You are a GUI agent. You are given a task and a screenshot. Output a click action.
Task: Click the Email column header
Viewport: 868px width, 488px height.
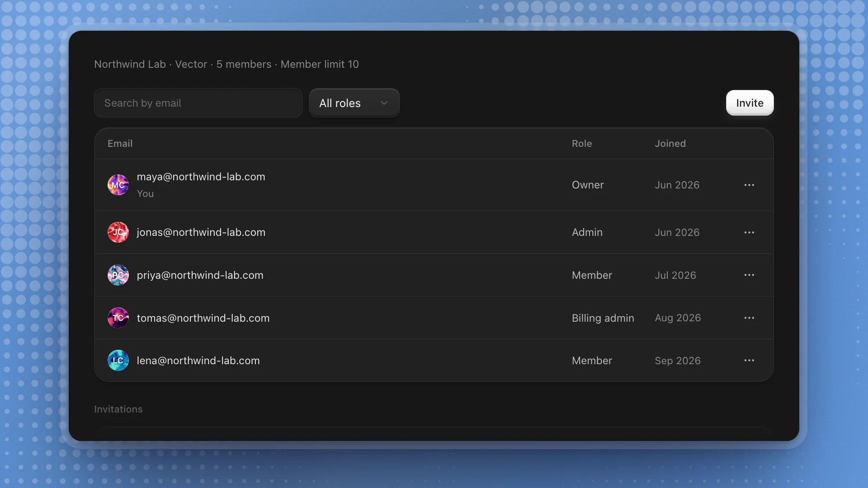tap(120, 144)
